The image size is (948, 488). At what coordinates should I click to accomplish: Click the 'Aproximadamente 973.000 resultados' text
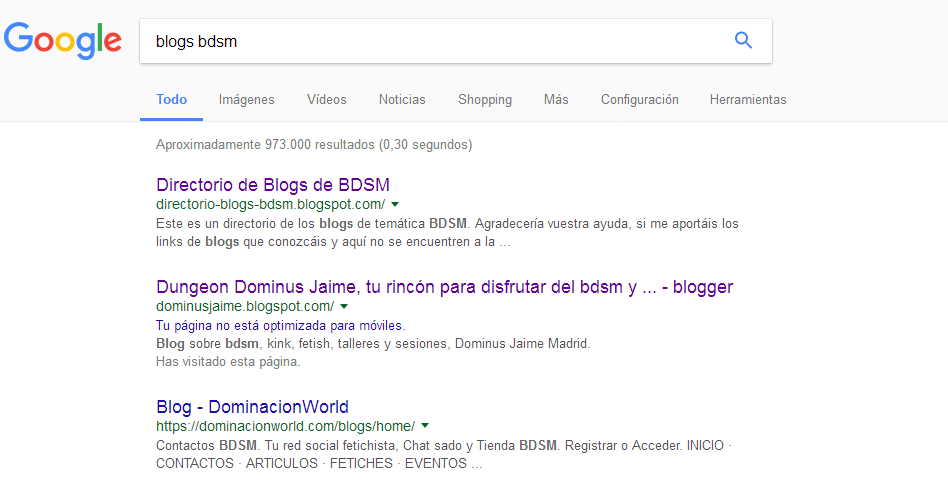click(x=314, y=145)
